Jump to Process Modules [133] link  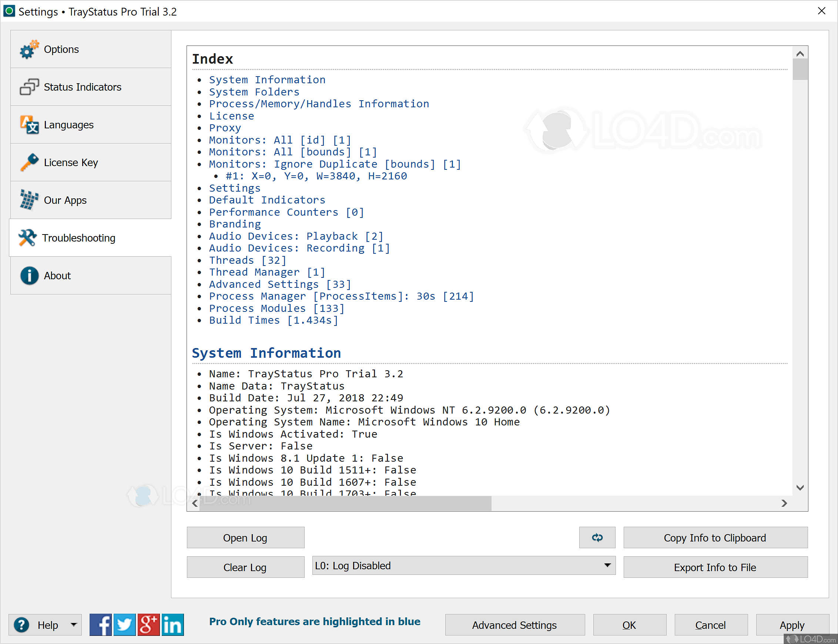(276, 308)
